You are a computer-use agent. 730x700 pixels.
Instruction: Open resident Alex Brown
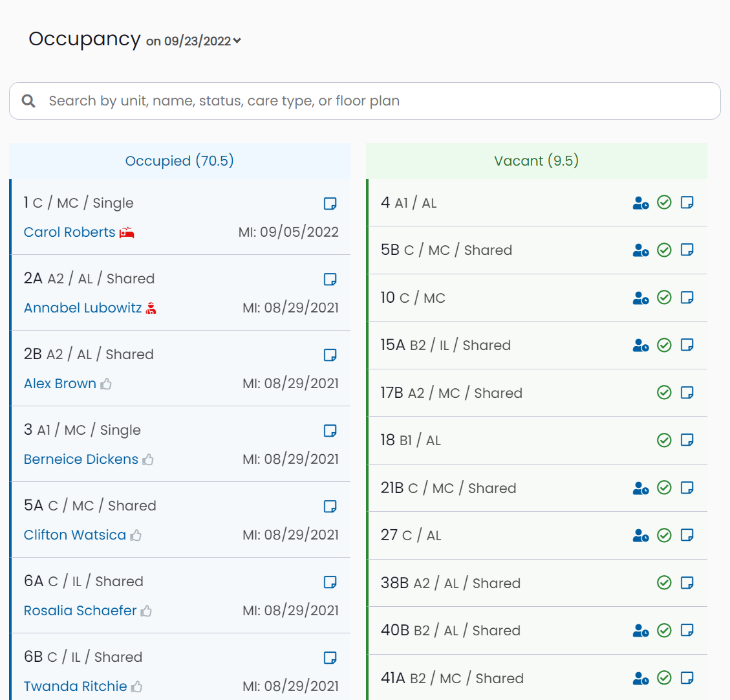(60, 383)
